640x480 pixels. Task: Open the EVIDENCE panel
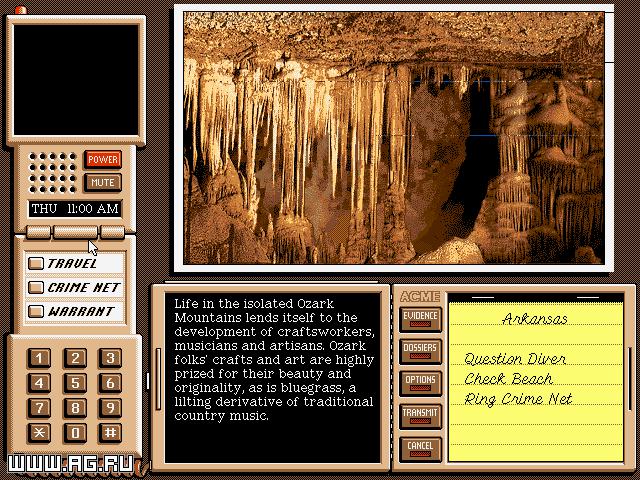(x=420, y=319)
